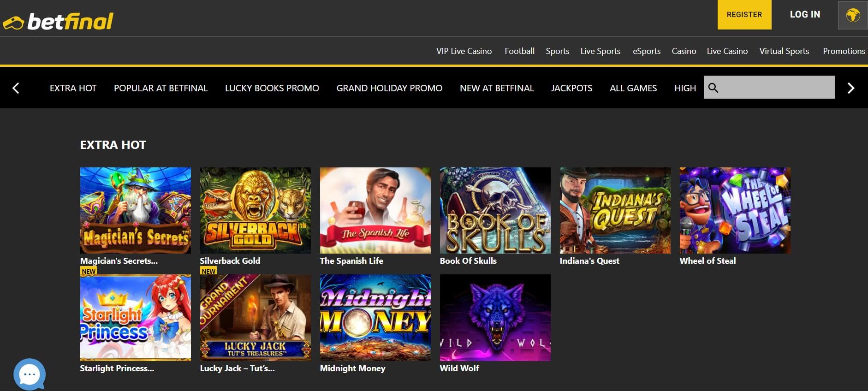Viewport: 868px width, 391px height.
Task: Launch the Wheel of Steal thumbnail
Action: pyautogui.click(x=735, y=210)
